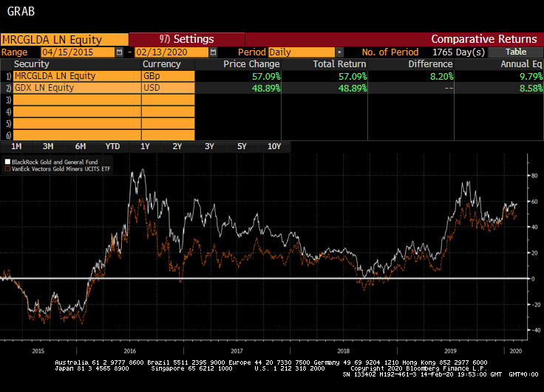The image size is (544, 392).
Task: Click empty security field in row 3
Action: [77, 100]
